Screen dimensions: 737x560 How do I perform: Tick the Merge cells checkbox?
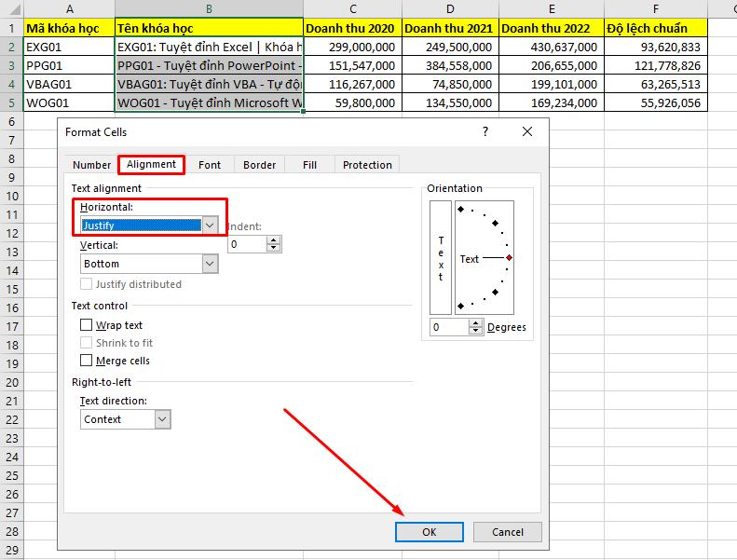[87, 361]
